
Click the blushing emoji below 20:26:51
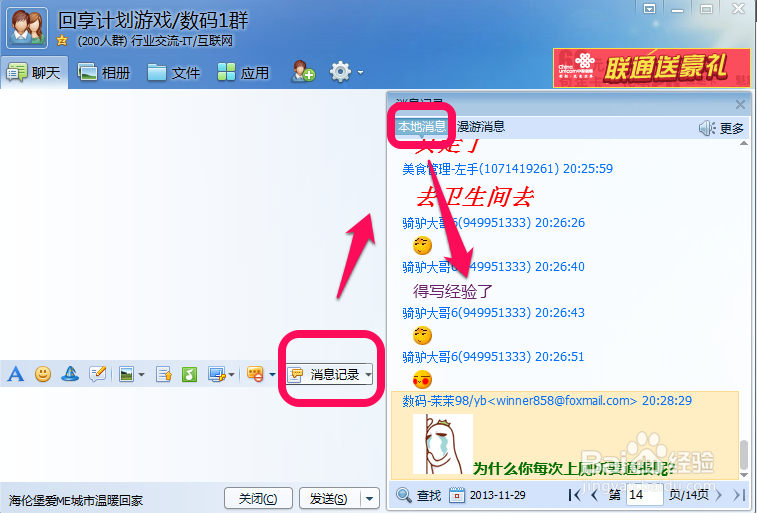coord(422,379)
